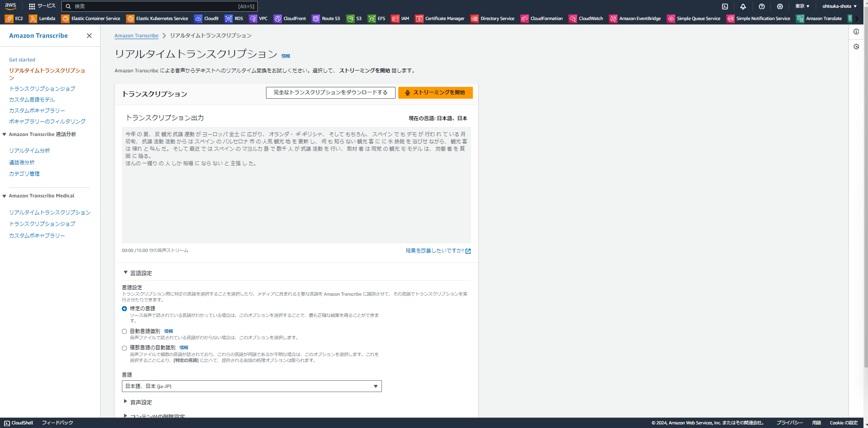Show more shortcut bar services with the arrow
The image size is (868, 428).
pyautogui.click(x=857, y=19)
